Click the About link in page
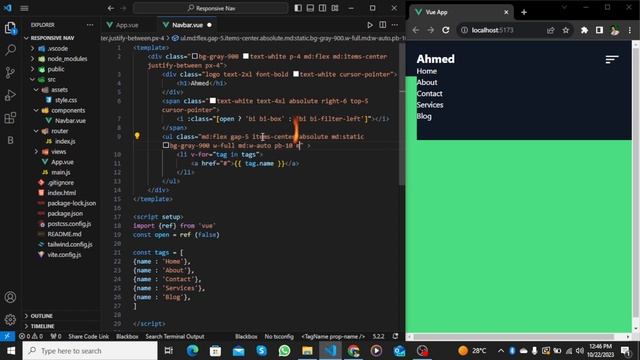The height and width of the screenshot is (360, 640). 427,82
